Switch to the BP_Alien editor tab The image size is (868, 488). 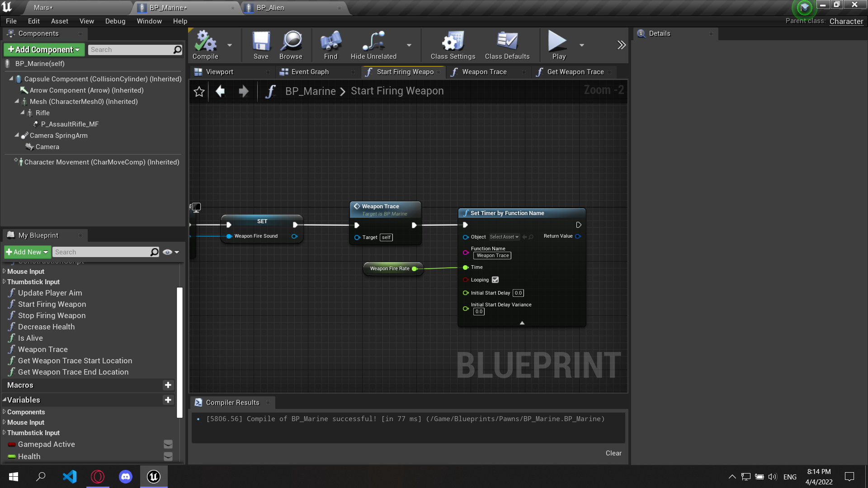(270, 8)
